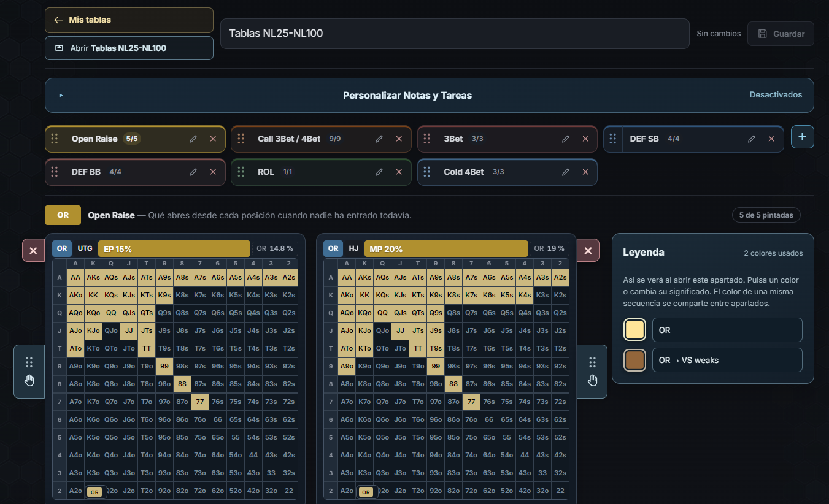
Task: Add a new section with plus button
Action: (803, 137)
